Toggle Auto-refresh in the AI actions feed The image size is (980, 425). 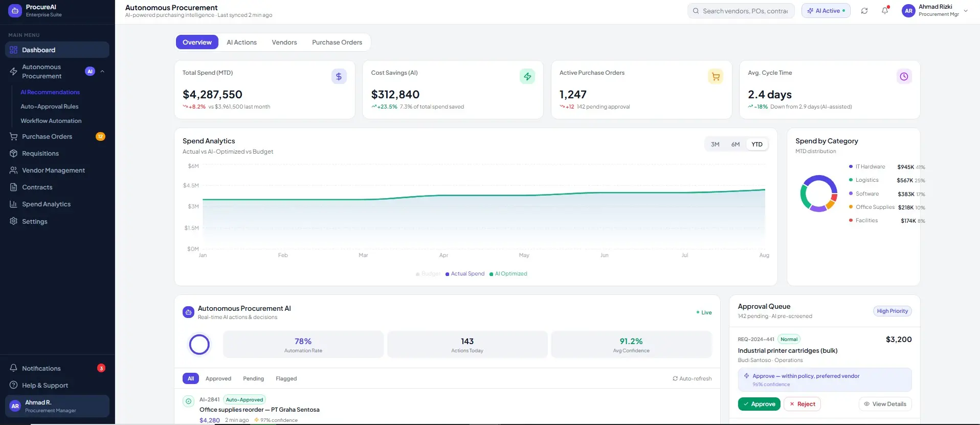tap(692, 378)
